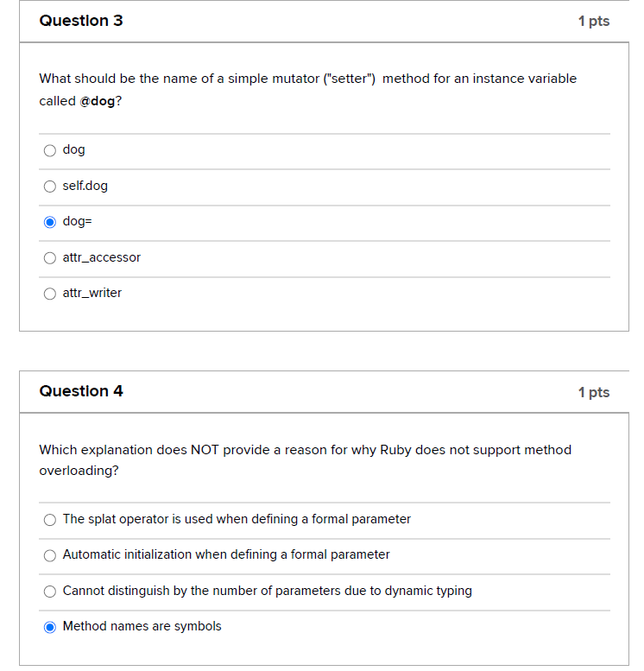Click the method overloading question prompt text
Screen dimensions: 644x671
305,450
